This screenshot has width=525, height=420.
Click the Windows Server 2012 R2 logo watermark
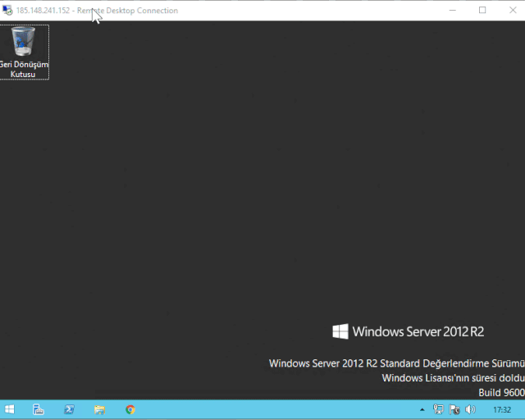pos(408,331)
